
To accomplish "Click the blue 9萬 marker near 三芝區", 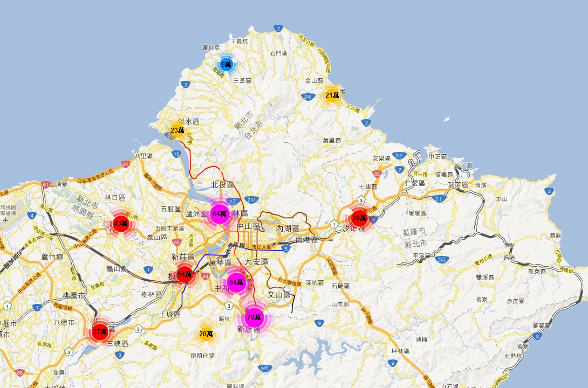I will (226, 64).
